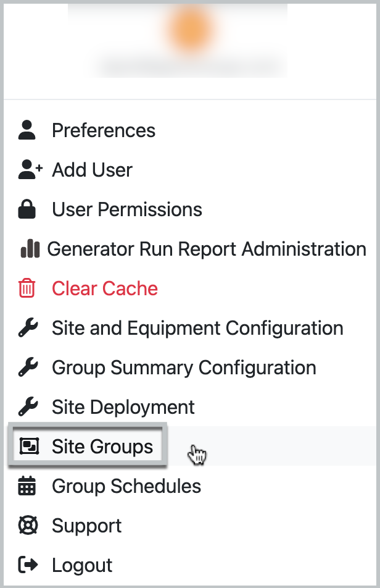Click the crosshair target icon beside Support
The height and width of the screenshot is (588, 380).
[28, 526]
